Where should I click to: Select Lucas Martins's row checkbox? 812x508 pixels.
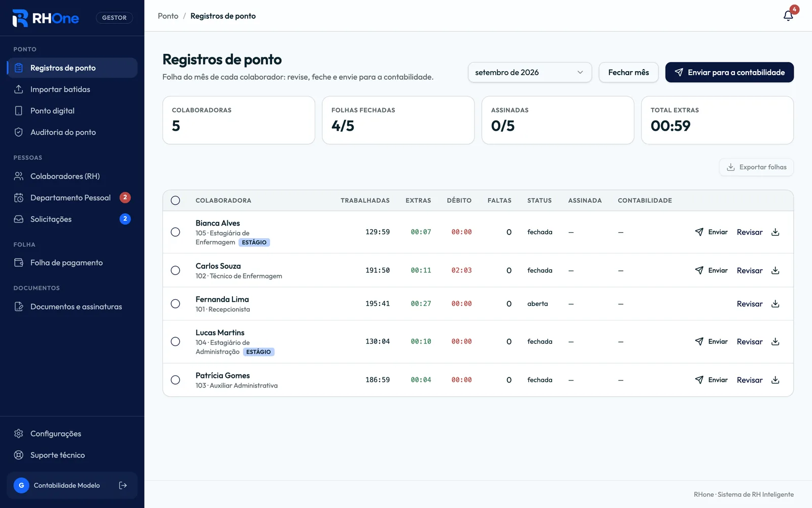tap(175, 341)
